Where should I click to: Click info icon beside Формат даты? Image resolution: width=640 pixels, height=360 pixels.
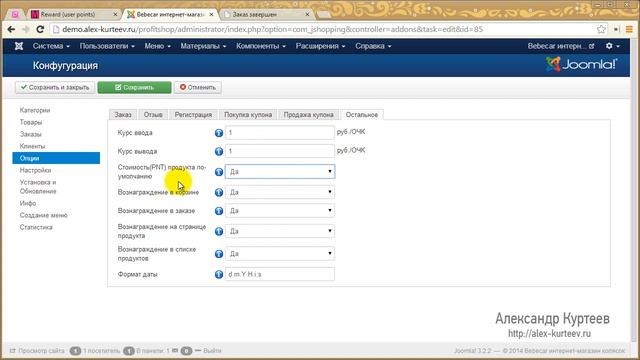pos(219,274)
